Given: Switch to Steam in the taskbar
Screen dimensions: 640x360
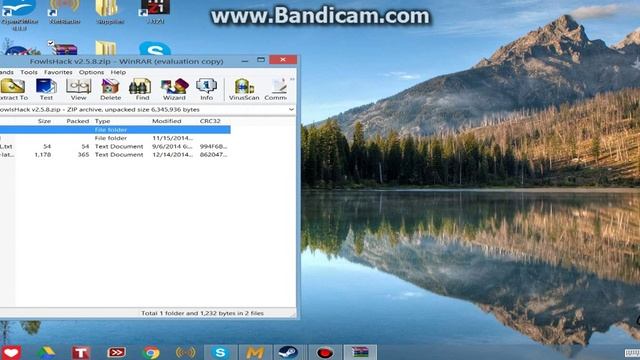Looking at the screenshot, I should pyautogui.click(x=288, y=353).
